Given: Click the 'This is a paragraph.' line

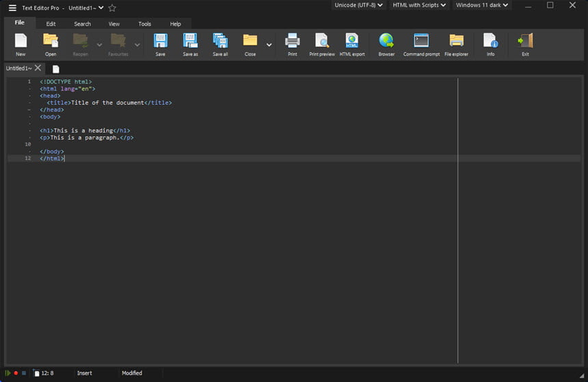Looking at the screenshot, I should pos(87,138).
